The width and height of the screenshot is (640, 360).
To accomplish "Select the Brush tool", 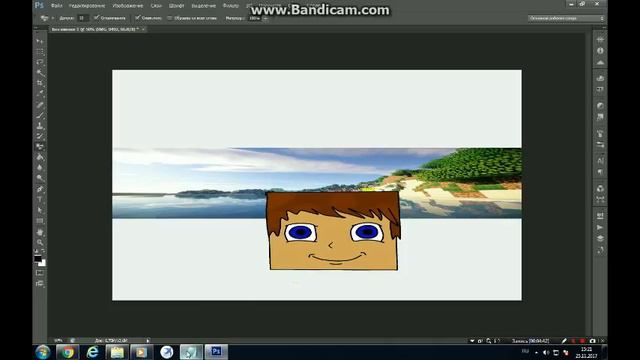I will (40, 116).
